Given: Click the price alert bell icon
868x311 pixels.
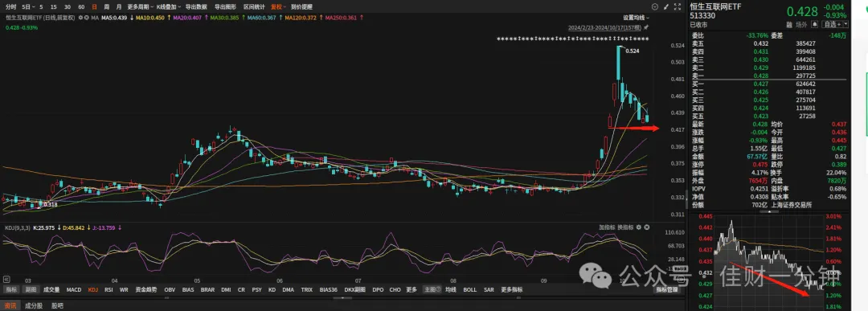Looking at the screenshot, I should pyautogui.click(x=815, y=24).
